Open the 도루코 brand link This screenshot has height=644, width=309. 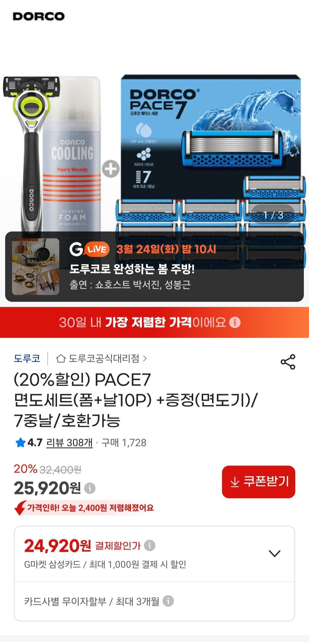27,358
